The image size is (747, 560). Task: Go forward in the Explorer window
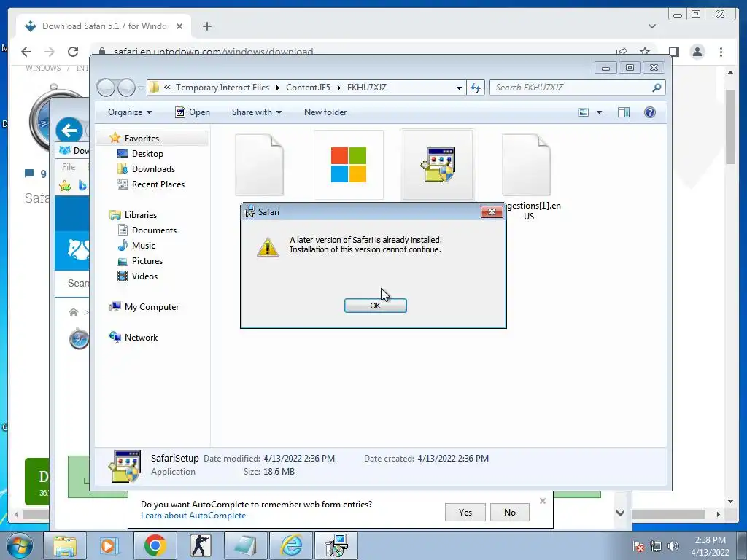point(126,87)
